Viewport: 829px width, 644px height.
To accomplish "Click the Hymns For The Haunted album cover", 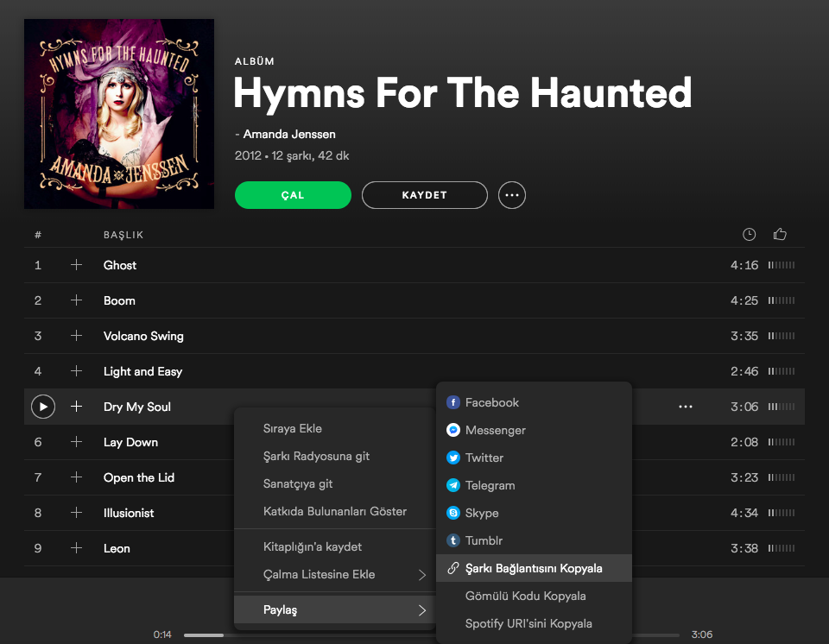I will click(119, 114).
